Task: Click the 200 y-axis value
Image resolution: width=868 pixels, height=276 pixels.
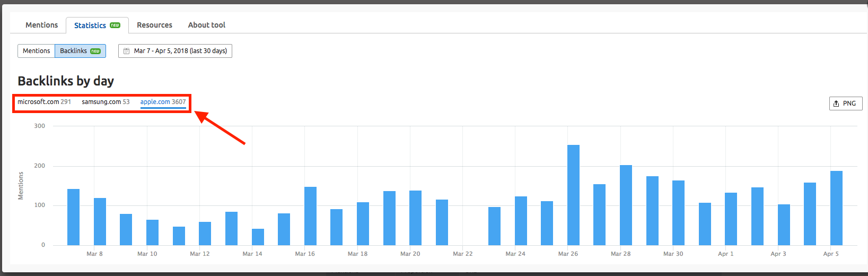Action: [x=40, y=166]
